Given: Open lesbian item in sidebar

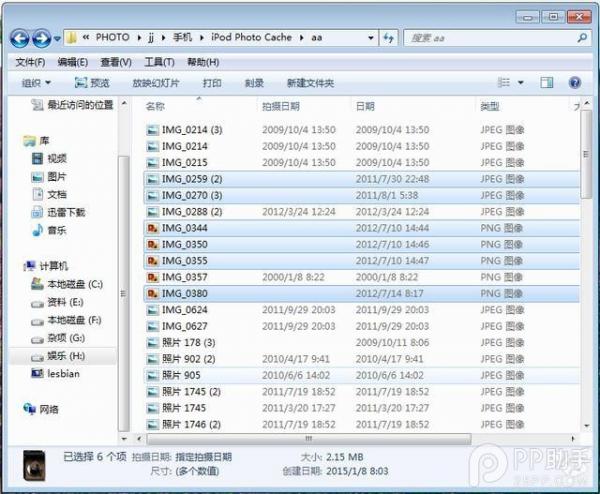Looking at the screenshot, I should [55, 373].
